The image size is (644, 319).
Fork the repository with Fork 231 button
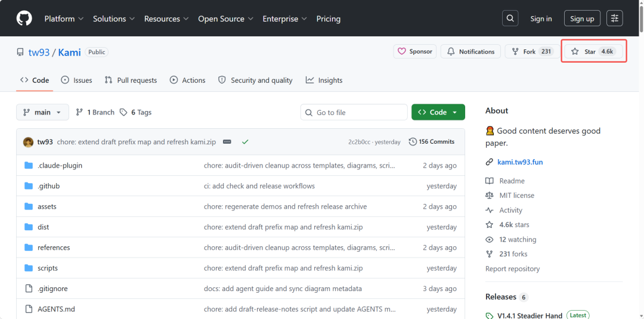click(x=531, y=52)
